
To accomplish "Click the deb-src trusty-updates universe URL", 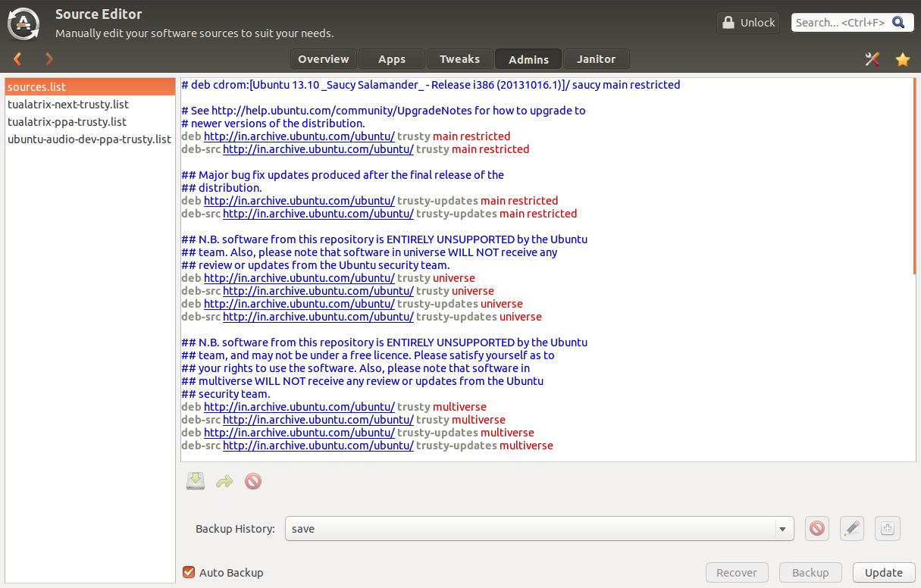I will (318, 317).
